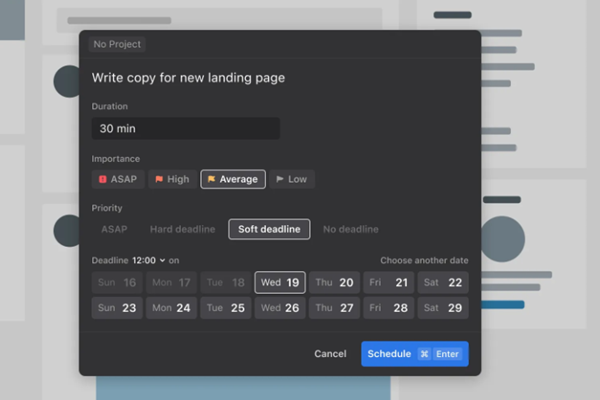The height and width of the screenshot is (400, 600).
Task: Open Choose another date link
Action: coord(424,260)
